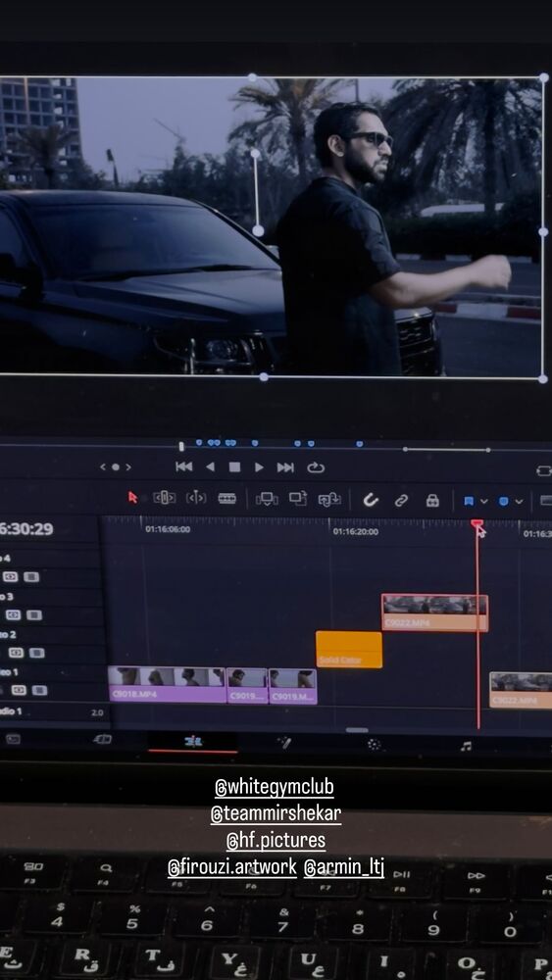Activate the Dynamic Trim Mode tool
This screenshot has width=552, height=980.
[x=196, y=498]
